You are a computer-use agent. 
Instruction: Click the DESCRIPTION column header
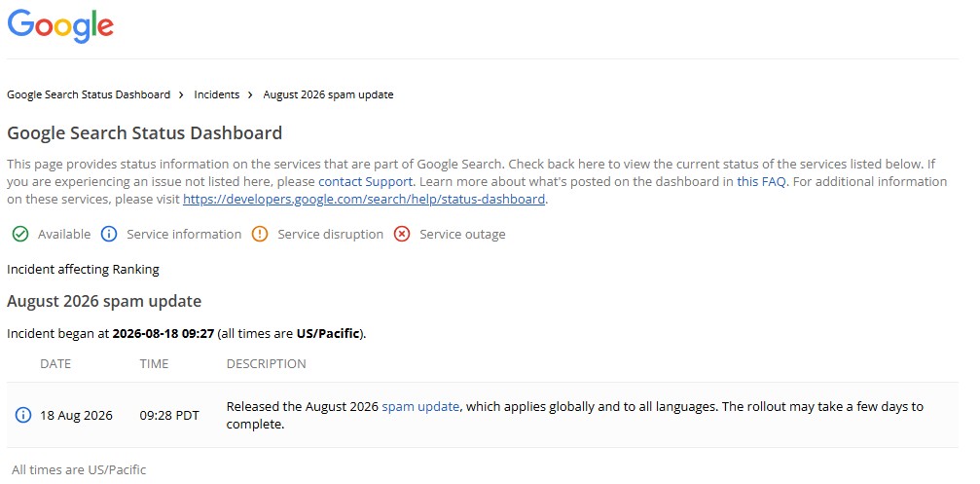[x=267, y=364]
